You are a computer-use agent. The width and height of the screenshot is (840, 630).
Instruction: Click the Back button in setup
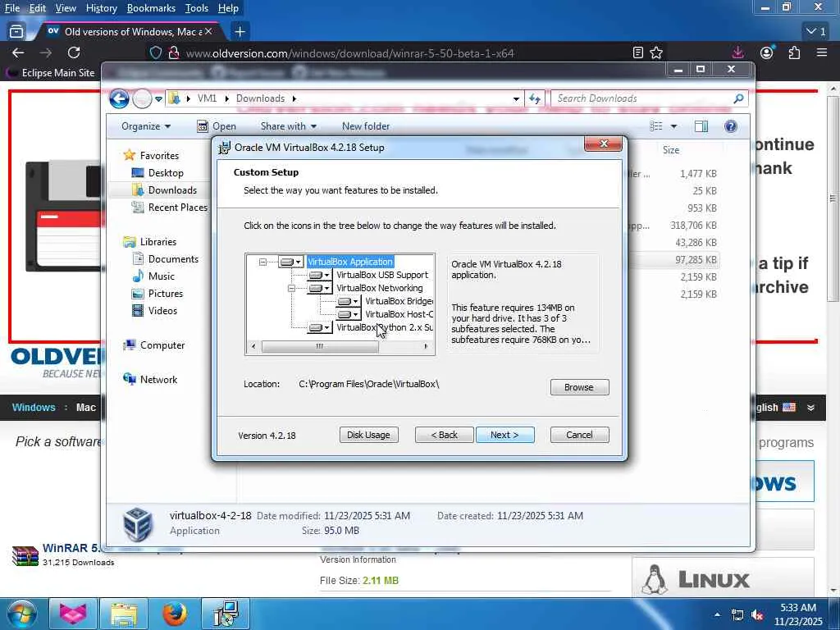click(x=444, y=435)
